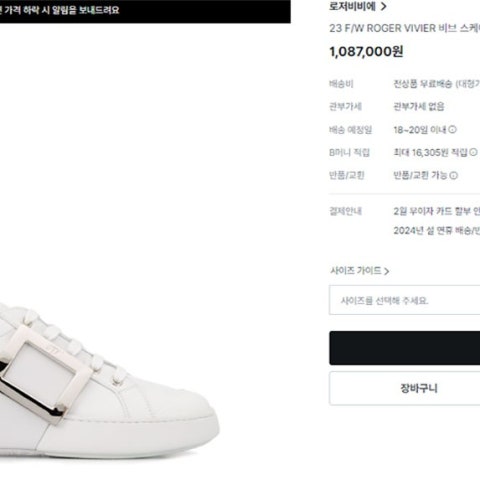Click arrow icon beside 사이즈 가이드
The image size is (480, 480).
pyautogui.click(x=386, y=271)
